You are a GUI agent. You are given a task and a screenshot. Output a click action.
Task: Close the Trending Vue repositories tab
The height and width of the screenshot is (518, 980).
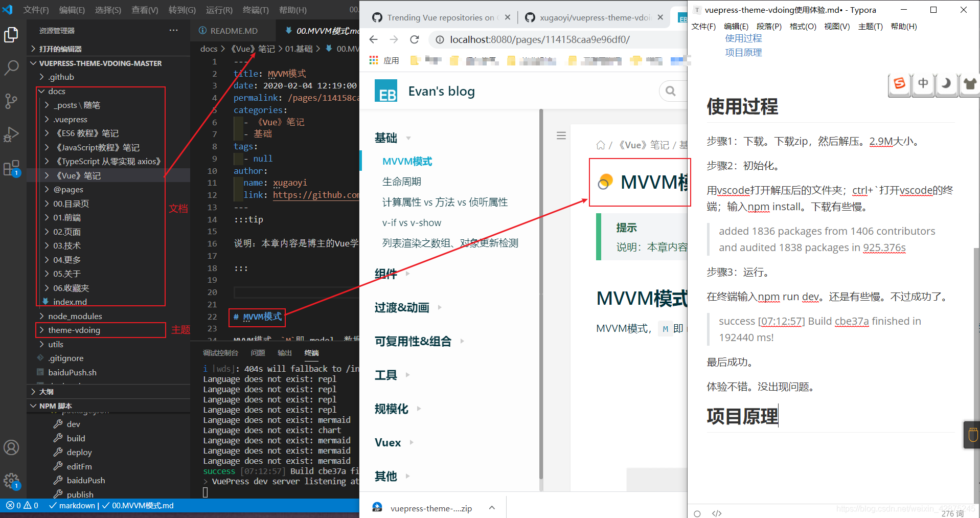tap(508, 17)
